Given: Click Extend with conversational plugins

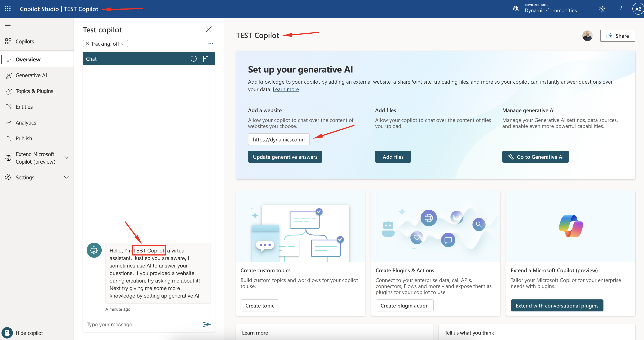Looking at the screenshot, I should click(557, 305).
